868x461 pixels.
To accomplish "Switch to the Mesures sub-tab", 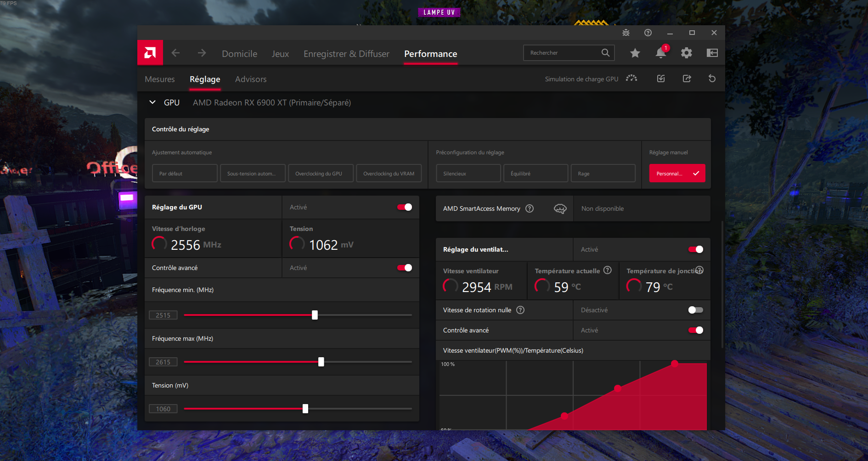I will click(160, 79).
